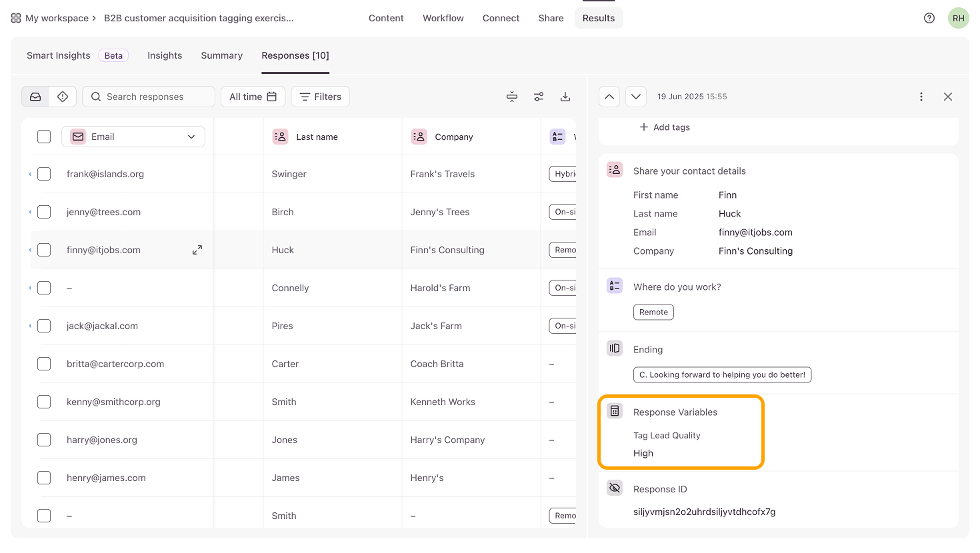Open the help question mark icon

tap(929, 18)
